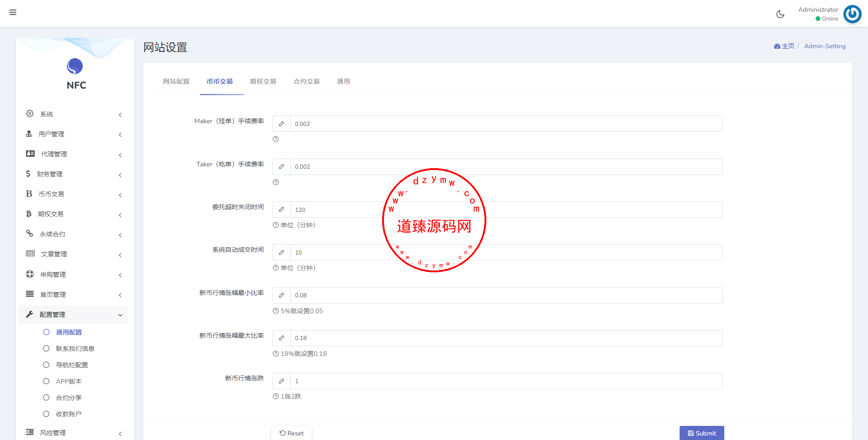
Task: Focus the Taker 手续费率 input field
Action: 506,167
